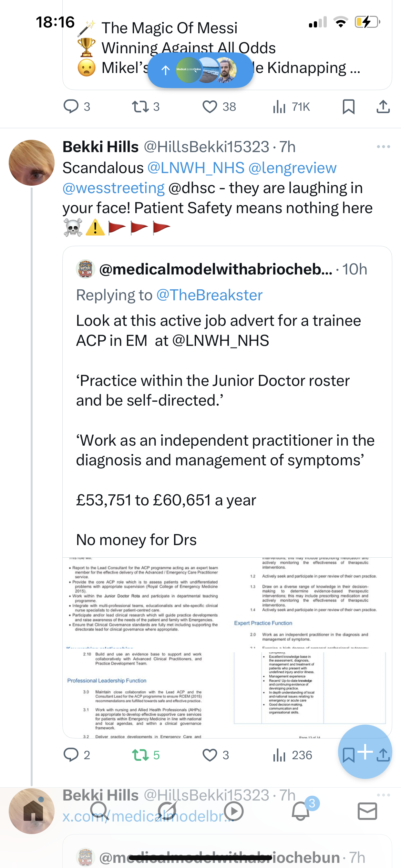401x868 pixels.
Task: Open the Grok tab
Action: pyautogui.click(x=167, y=811)
